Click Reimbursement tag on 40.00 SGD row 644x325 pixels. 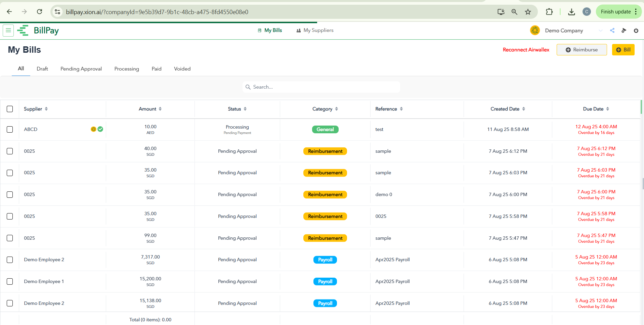pyautogui.click(x=325, y=151)
